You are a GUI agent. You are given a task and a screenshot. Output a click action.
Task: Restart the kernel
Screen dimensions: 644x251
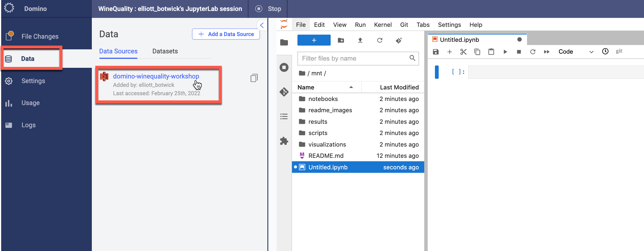click(x=533, y=52)
